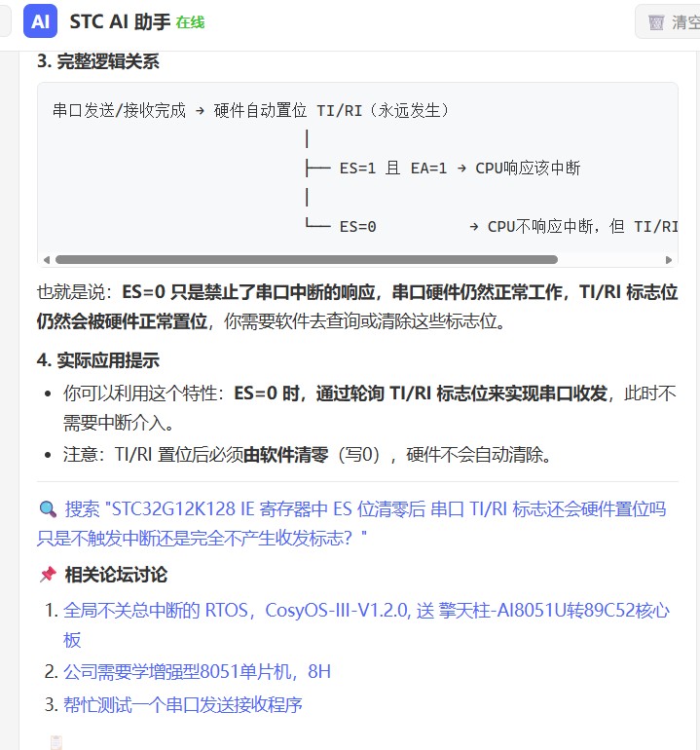Image resolution: width=700 pixels, height=750 pixels.
Task: Click the code block's horizontal scrollbar thumb
Action: pyautogui.click(x=307, y=260)
